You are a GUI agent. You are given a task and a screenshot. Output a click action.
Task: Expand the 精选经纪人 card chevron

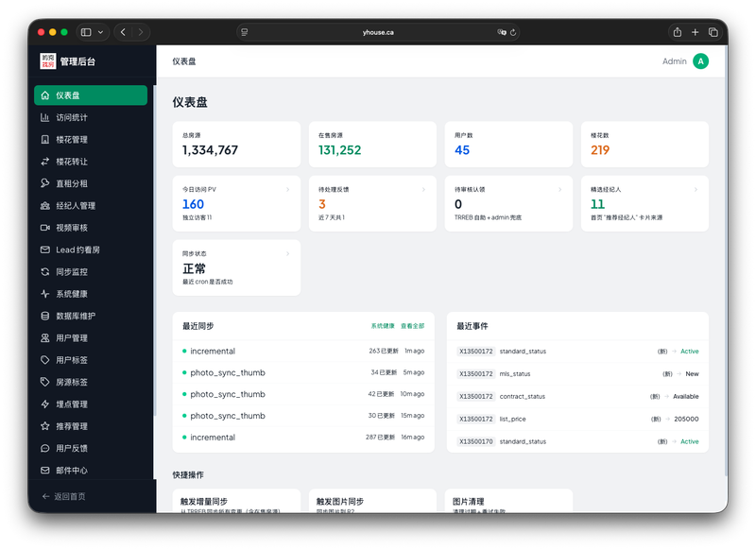696,189
